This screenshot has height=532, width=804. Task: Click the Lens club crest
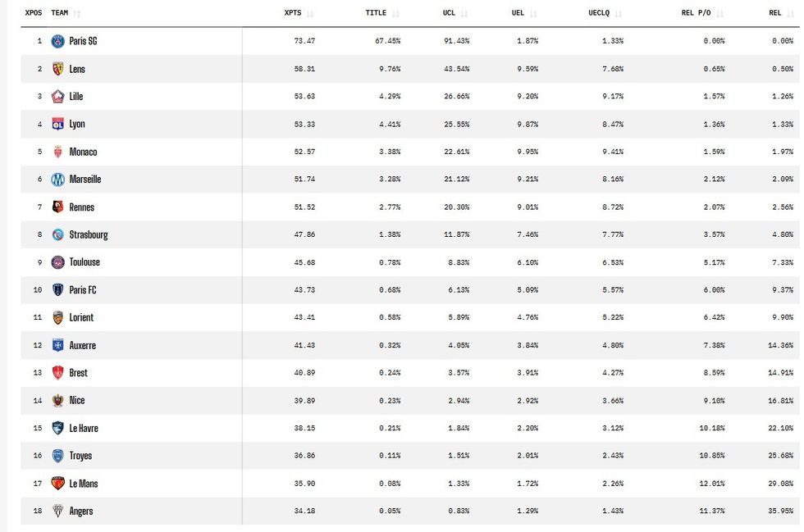pyautogui.click(x=58, y=69)
